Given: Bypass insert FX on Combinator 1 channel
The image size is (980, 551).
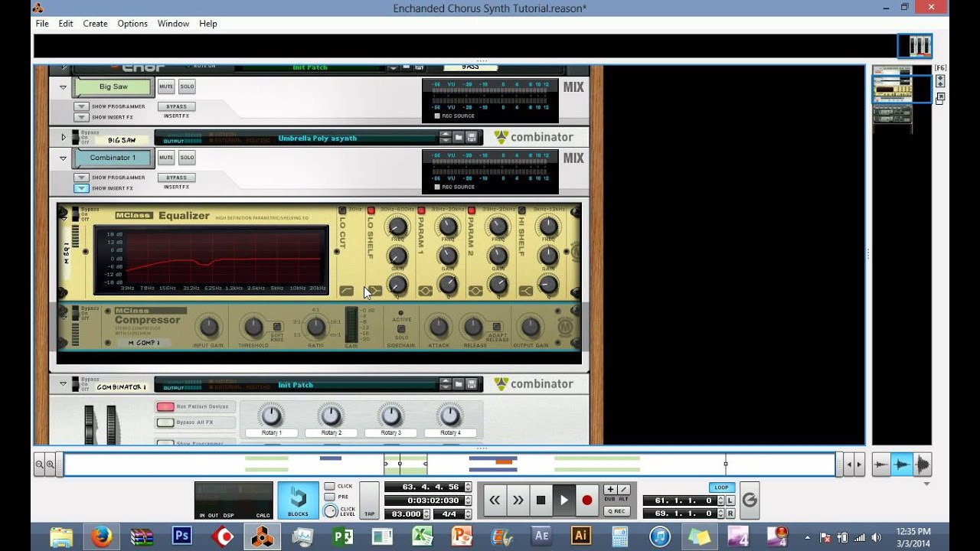Looking at the screenshot, I should pos(177,178).
